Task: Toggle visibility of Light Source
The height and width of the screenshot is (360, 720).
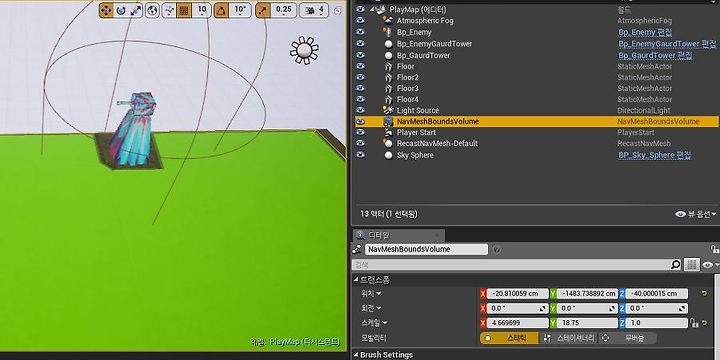Action: (360, 110)
